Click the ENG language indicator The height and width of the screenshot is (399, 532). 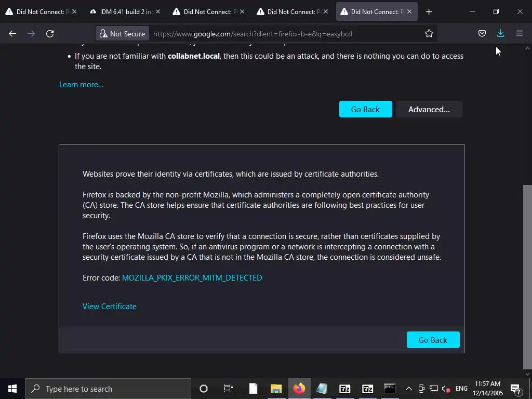pyautogui.click(x=461, y=389)
